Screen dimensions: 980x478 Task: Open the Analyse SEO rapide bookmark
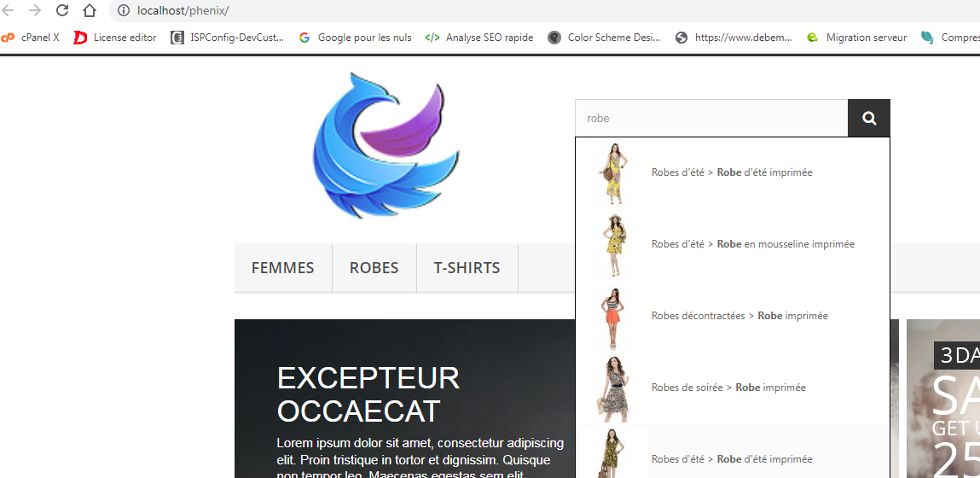coord(479,38)
